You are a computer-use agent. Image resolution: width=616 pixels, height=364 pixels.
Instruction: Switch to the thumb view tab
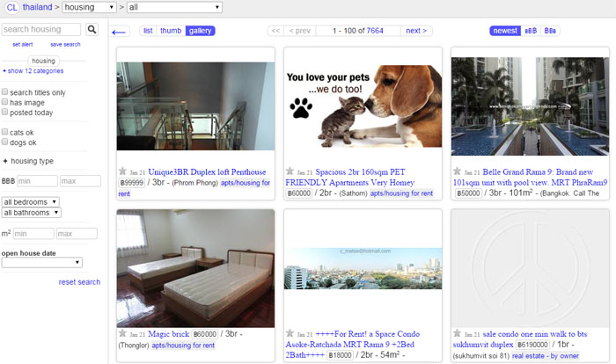(171, 31)
